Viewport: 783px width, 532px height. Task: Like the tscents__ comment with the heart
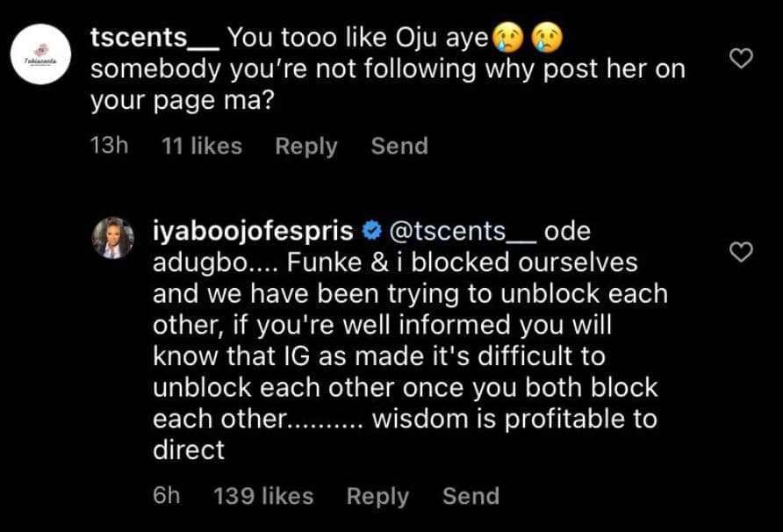[x=743, y=60]
